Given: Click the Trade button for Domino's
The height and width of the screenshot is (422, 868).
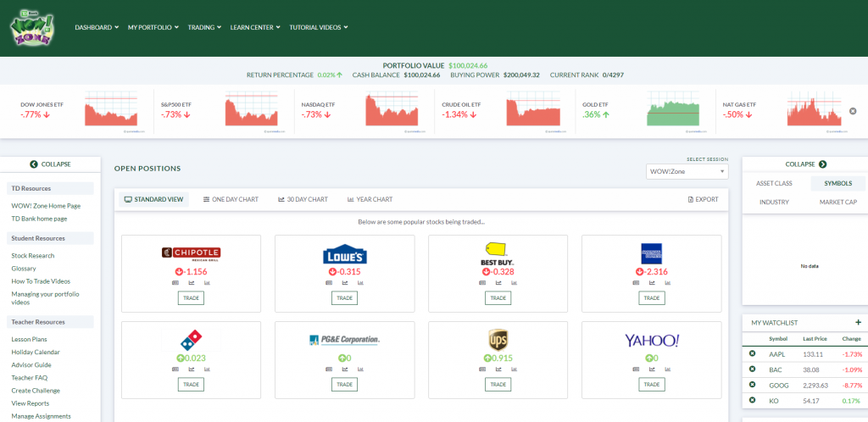Looking at the screenshot, I should (x=191, y=385).
